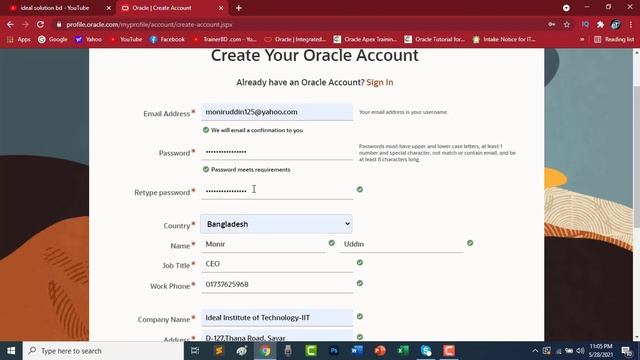This screenshot has width=640, height=360.
Task: Open Google Chrome in the taskbar
Action: pos(265,351)
